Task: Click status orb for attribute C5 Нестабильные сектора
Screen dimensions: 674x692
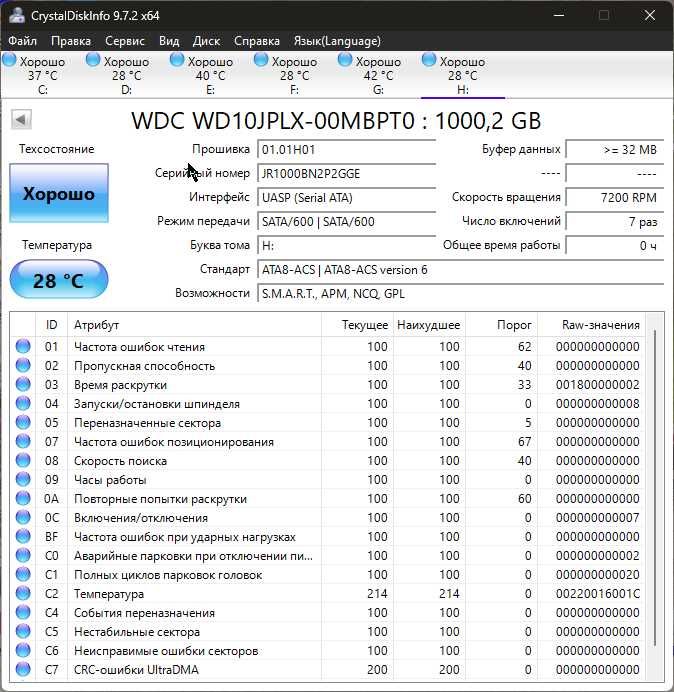Action: pyautogui.click(x=23, y=631)
